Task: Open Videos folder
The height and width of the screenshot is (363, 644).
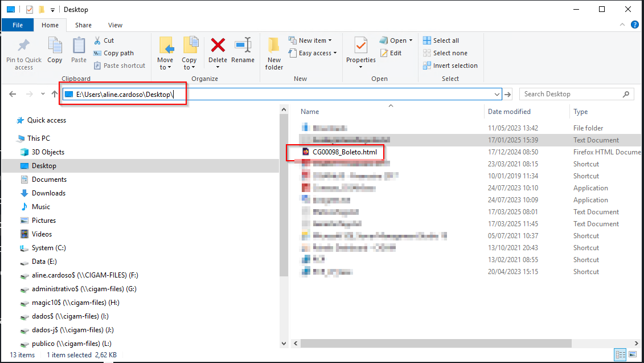Action: click(x=36, y=234)
